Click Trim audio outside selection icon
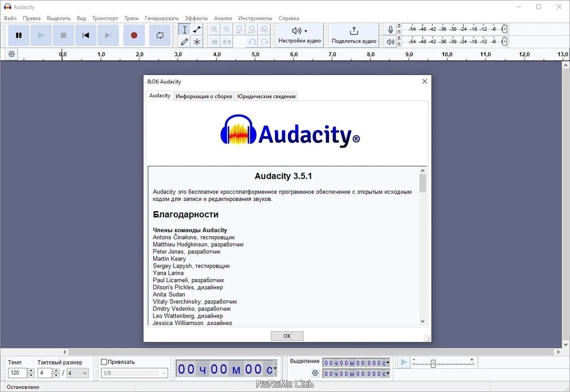 pos(215,42)
